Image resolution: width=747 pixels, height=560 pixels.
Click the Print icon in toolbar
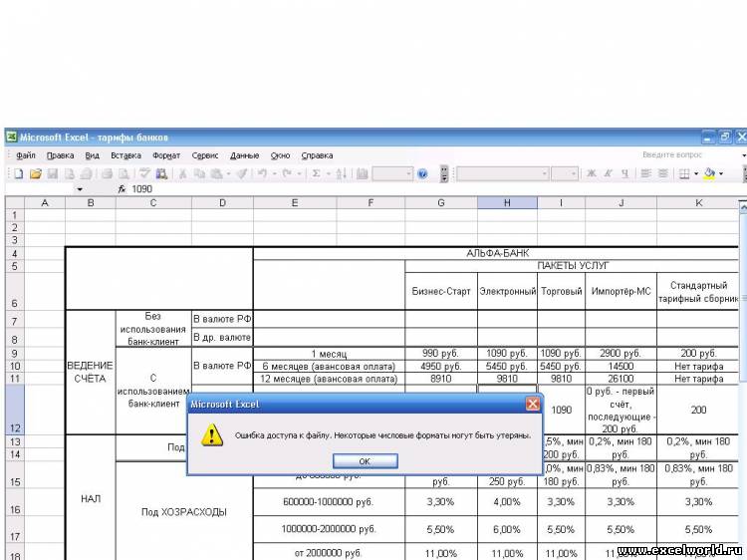pyautogui.click(x=107, y=173)
